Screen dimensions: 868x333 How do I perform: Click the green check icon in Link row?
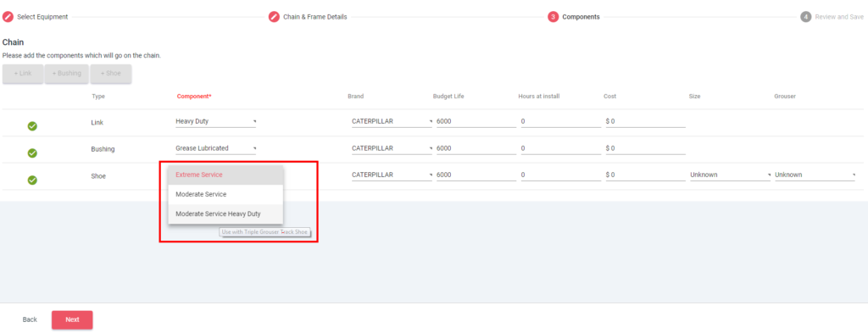(x=32, y=126)
